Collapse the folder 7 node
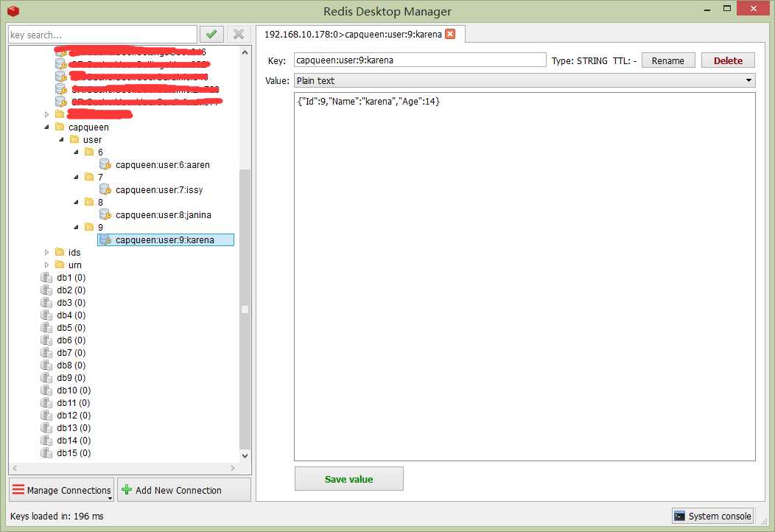 (x=76, y=177)
